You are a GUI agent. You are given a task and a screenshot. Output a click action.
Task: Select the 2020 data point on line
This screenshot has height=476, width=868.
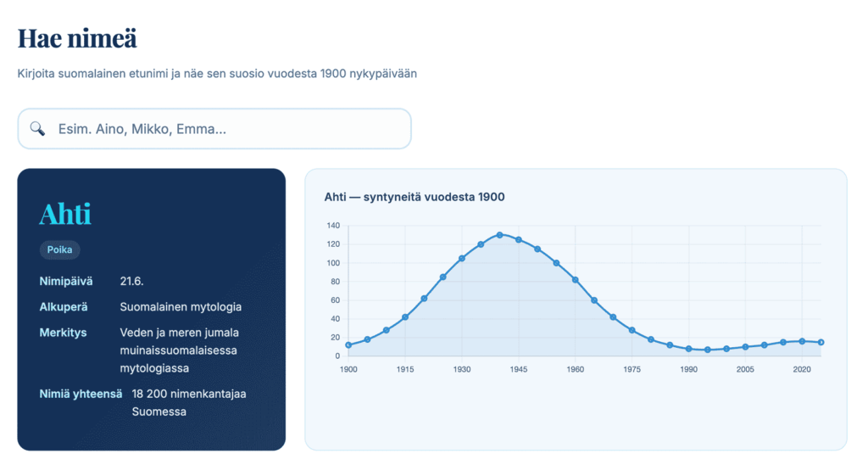coord(802,341)
